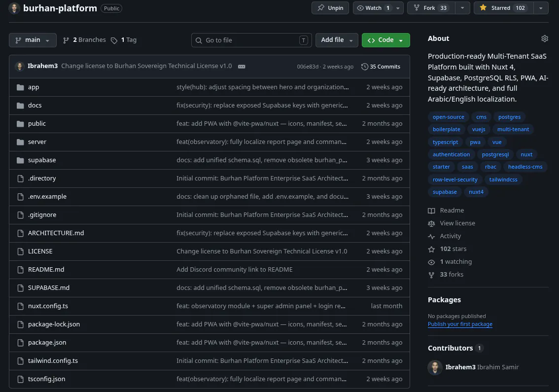Open the About settings gear icon
Viewport: 559px width, 392px height.
coord(544,38)
